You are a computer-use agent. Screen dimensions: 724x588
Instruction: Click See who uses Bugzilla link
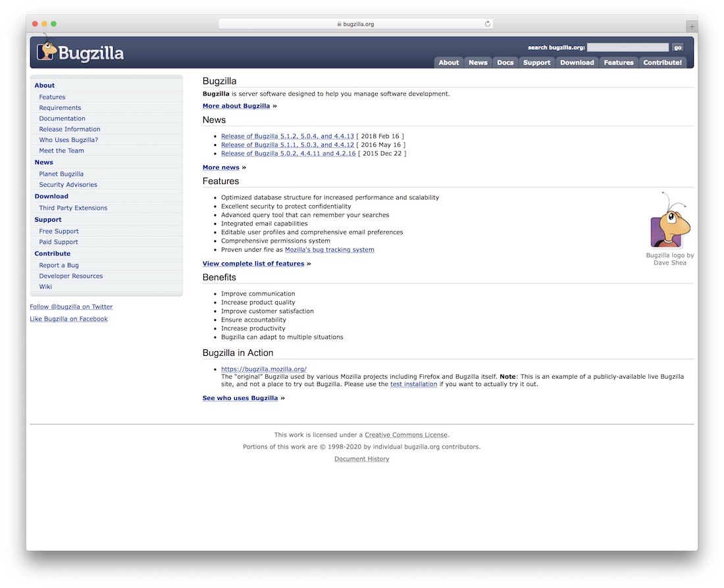coord(240,398)
